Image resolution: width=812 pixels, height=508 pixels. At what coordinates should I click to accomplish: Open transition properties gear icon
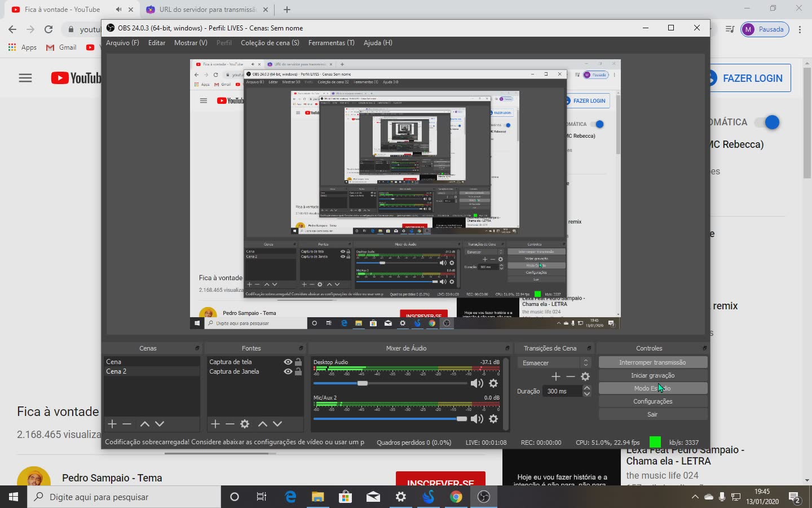click(x=585, y=376)
